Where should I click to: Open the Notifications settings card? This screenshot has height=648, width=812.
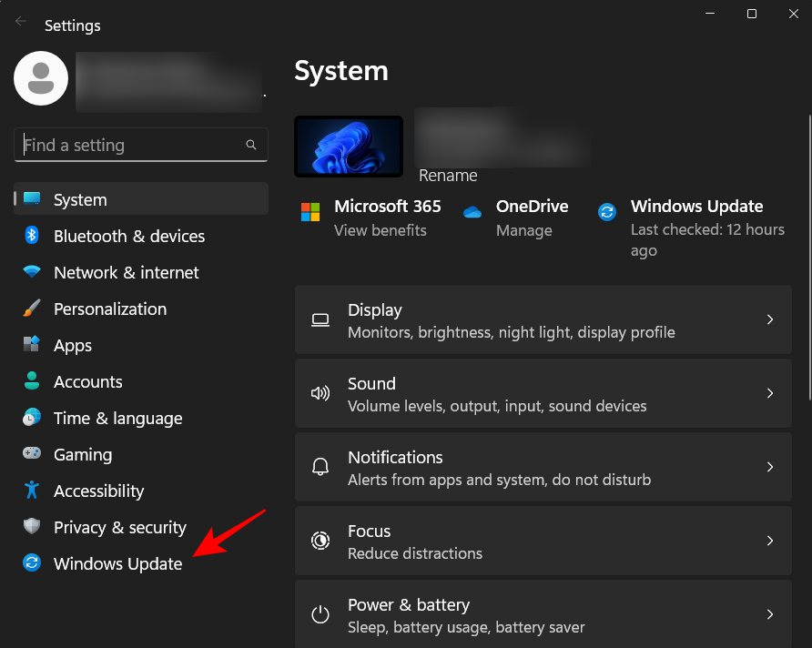point(543,467)
